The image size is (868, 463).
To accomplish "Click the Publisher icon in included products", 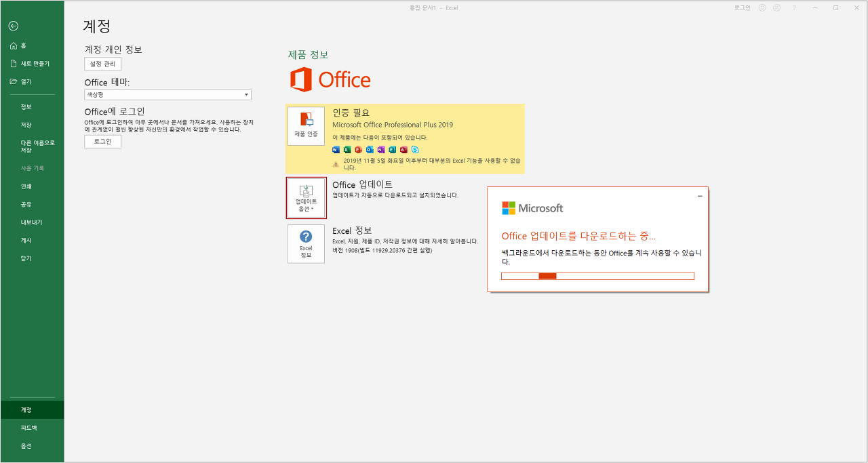I will tap(392, 149).
